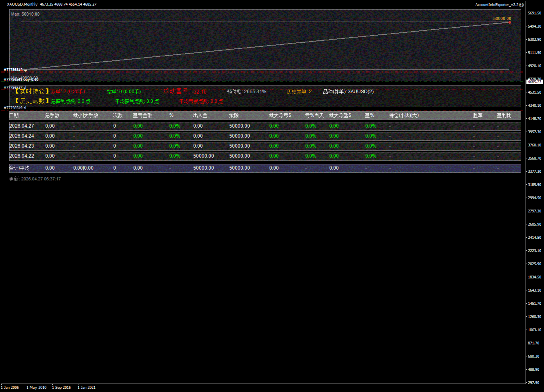544x392 pixels.
Task: Click the 胜率 column header
Action: tap(478, 116)
